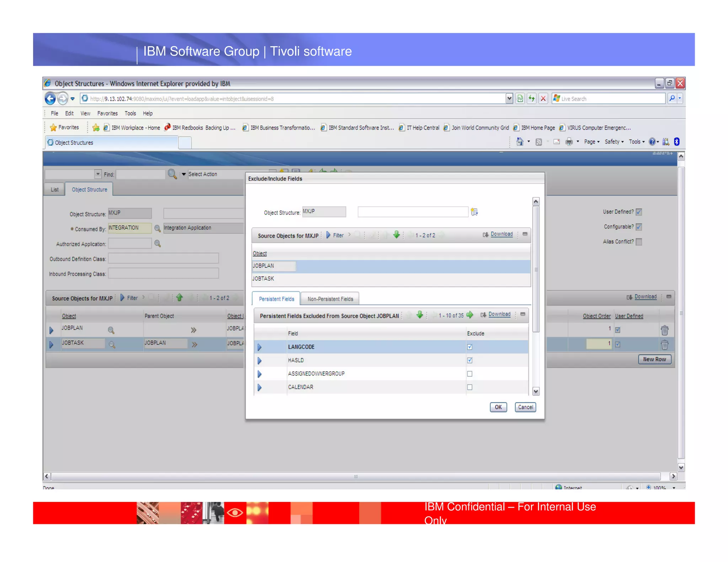728x562 pixels.
Task: Click green down arrow in Persistent Fields header
Action: (420, 314)
